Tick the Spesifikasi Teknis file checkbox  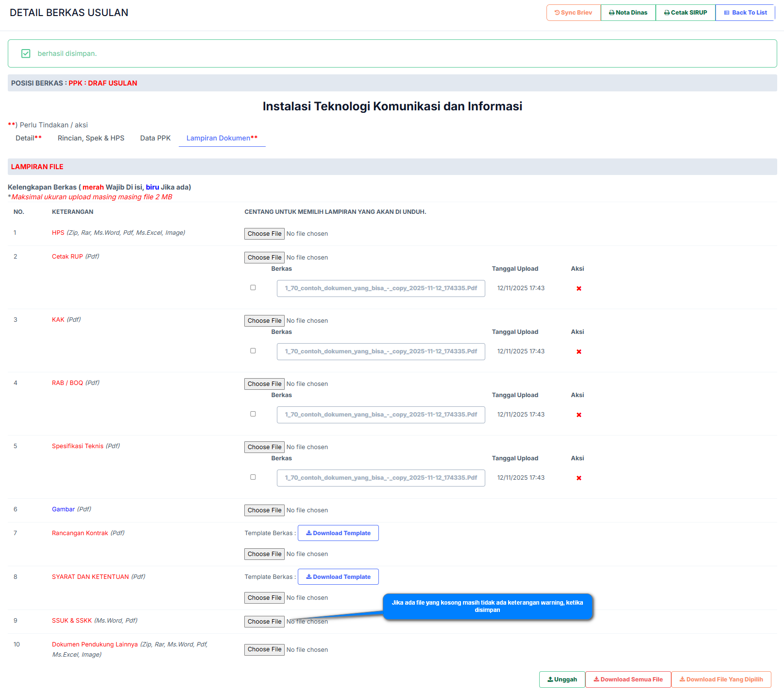coord(253,477)
